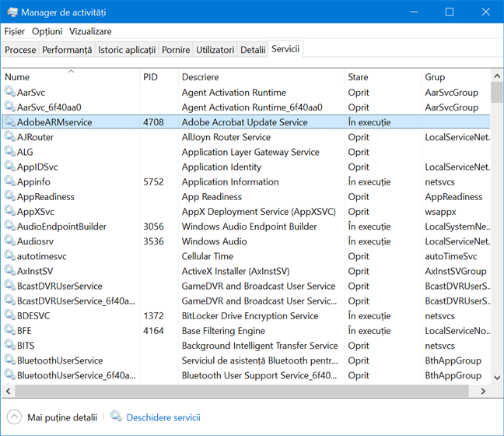
Task: Select the AJRouter service icon
Action: click(9, 136)
